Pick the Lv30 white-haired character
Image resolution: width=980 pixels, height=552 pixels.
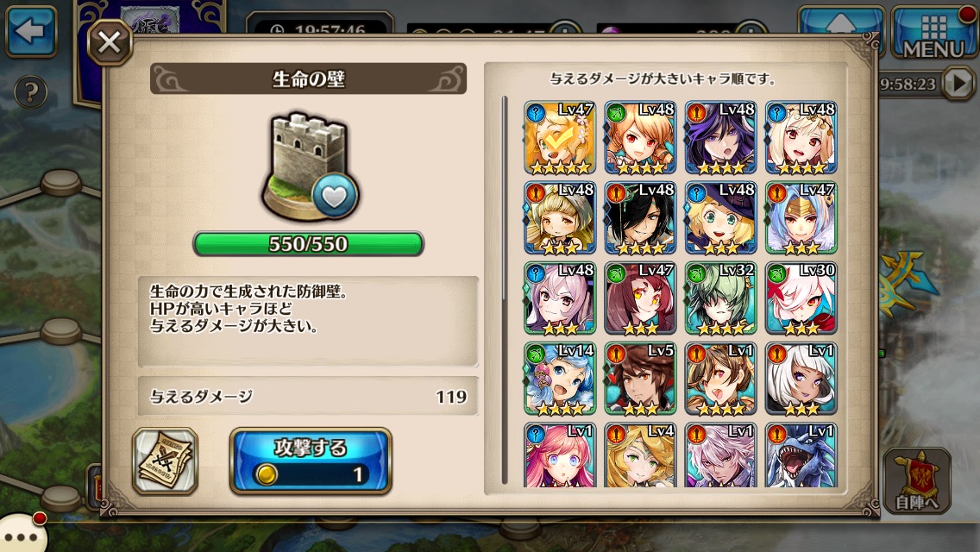pos(801,298)
